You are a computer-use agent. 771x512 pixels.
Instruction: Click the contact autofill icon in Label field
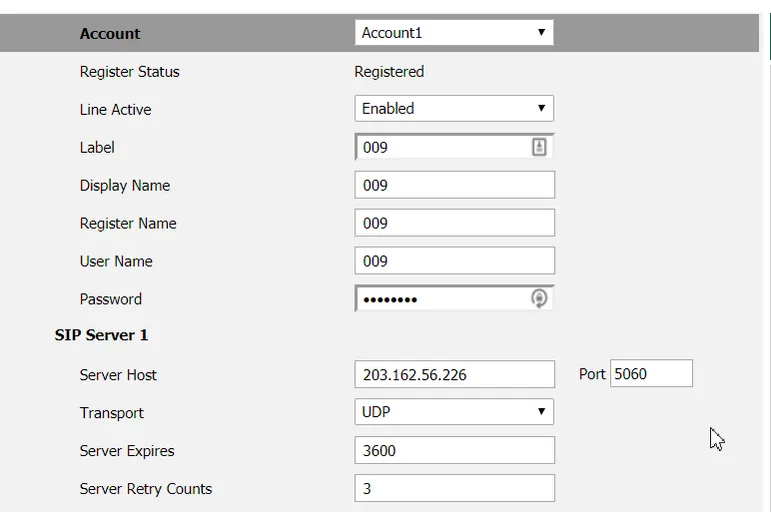point(539,147)
